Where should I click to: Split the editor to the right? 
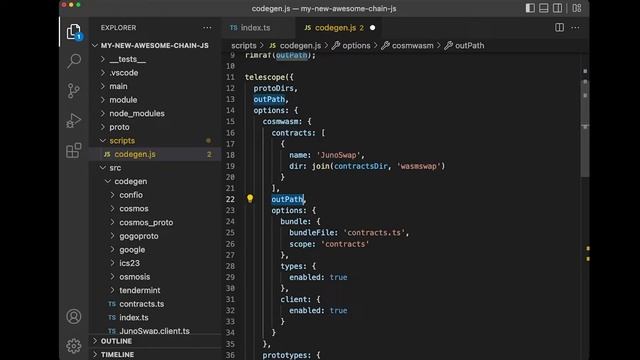(x=559, y=27)
